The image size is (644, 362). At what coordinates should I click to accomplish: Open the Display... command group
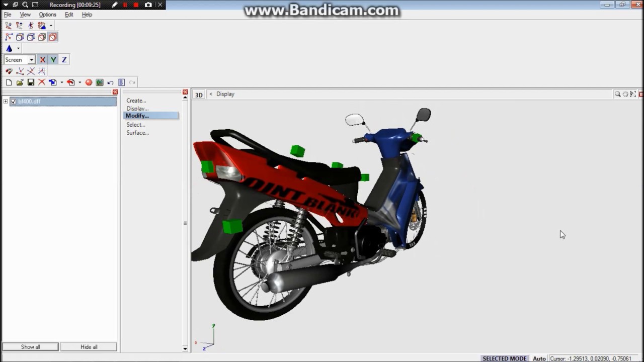click(137, 108)
